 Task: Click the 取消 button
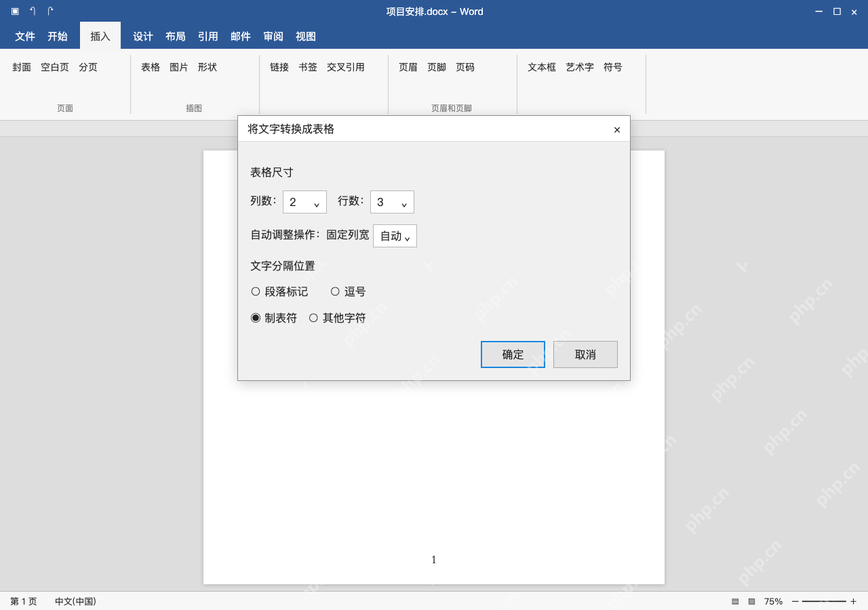click(585, 354)
